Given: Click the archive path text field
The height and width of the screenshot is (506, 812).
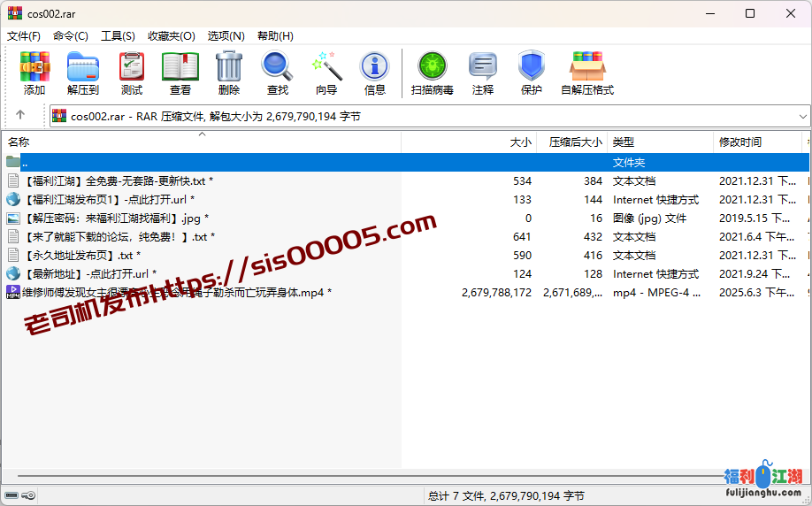Looking at the screenshot, I should [430, 117].
